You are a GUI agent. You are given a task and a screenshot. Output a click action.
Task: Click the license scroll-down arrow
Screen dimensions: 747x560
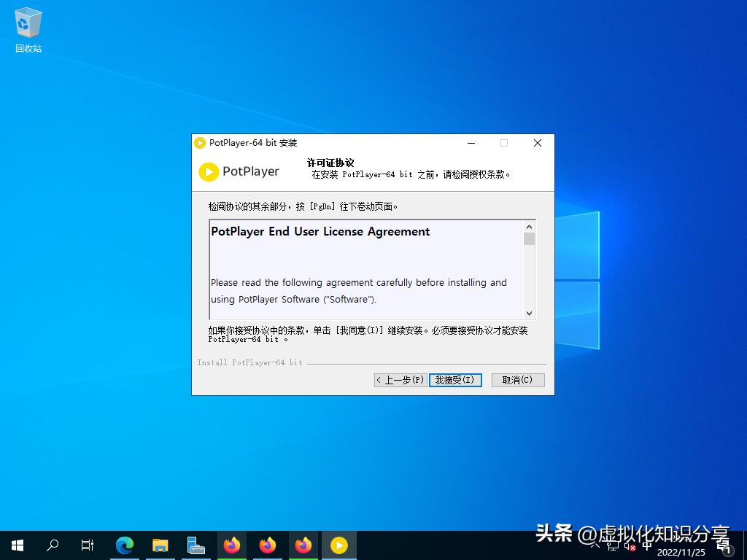[x=530, y=314]
